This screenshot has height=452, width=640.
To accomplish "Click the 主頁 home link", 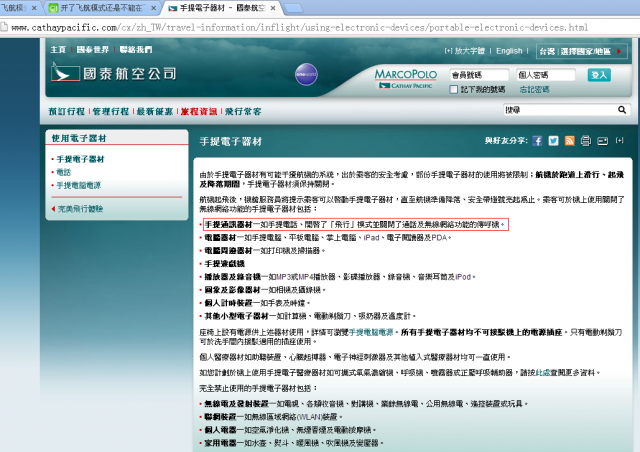I will pyautogui.click(x=58, y=49).
